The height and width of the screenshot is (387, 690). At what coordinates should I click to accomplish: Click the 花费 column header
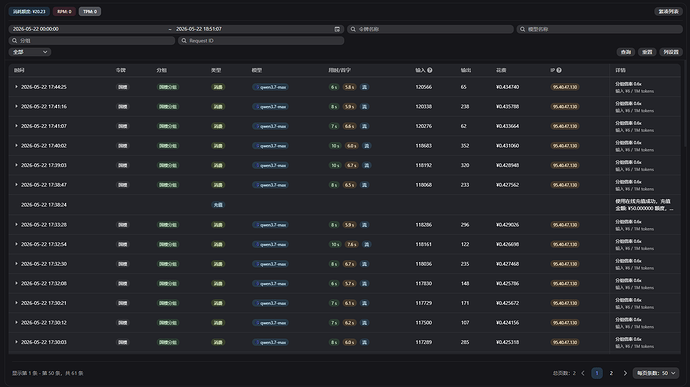point(501,70)
